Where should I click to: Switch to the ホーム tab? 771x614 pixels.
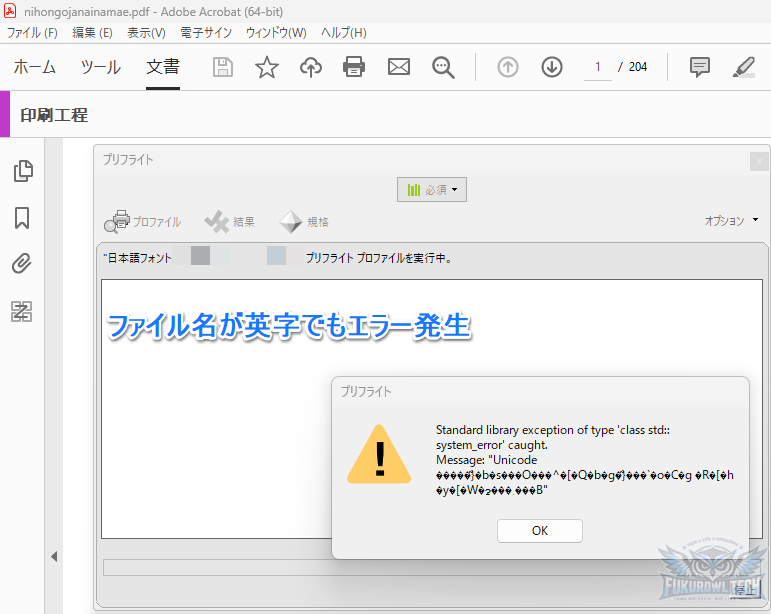pyautogui.click(x=34, y=67)
